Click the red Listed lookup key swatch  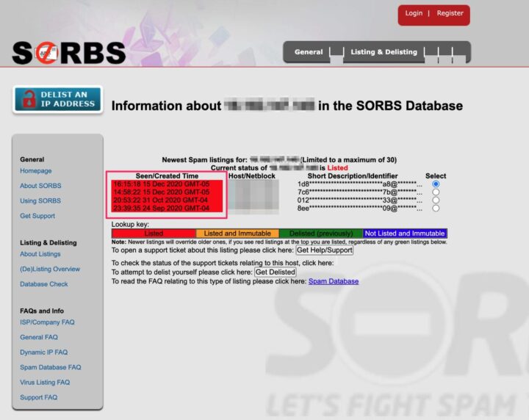pos(154,233)
